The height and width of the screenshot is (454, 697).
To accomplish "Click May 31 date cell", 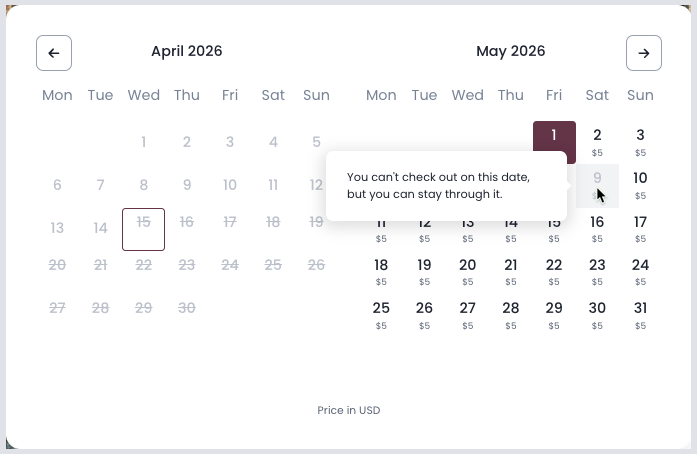I will 640,315.
